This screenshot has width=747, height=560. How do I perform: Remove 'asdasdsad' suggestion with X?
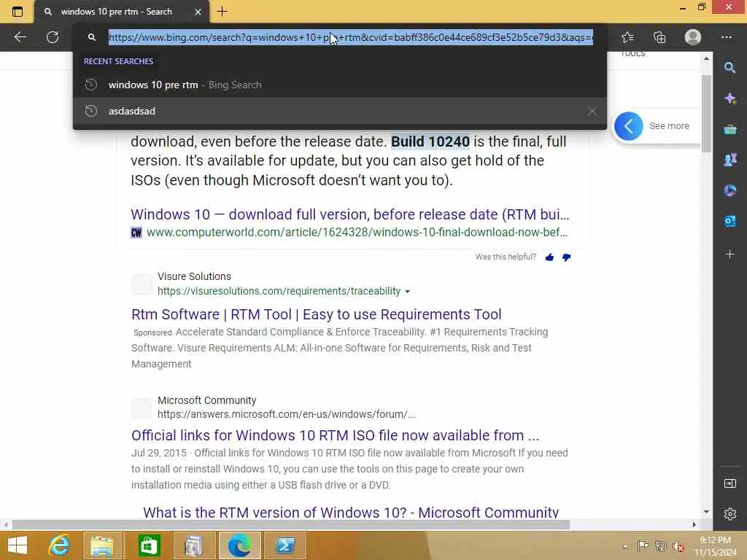592,111
